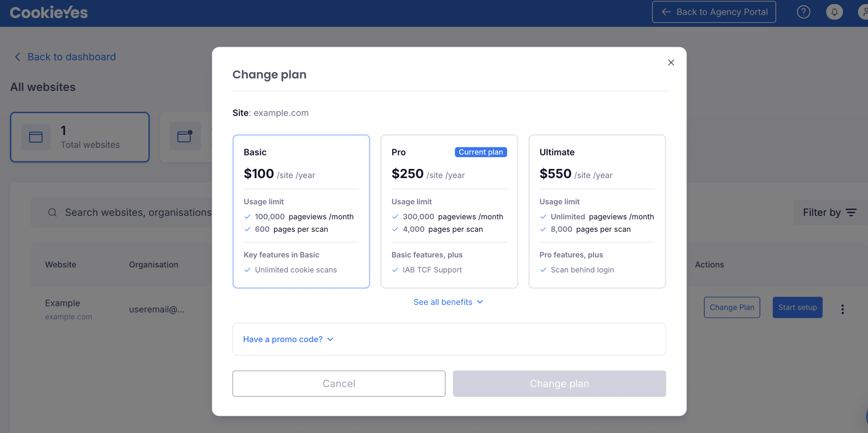Click the Total websites window icon
868x433 pixels.
click(x=36, y=137)
